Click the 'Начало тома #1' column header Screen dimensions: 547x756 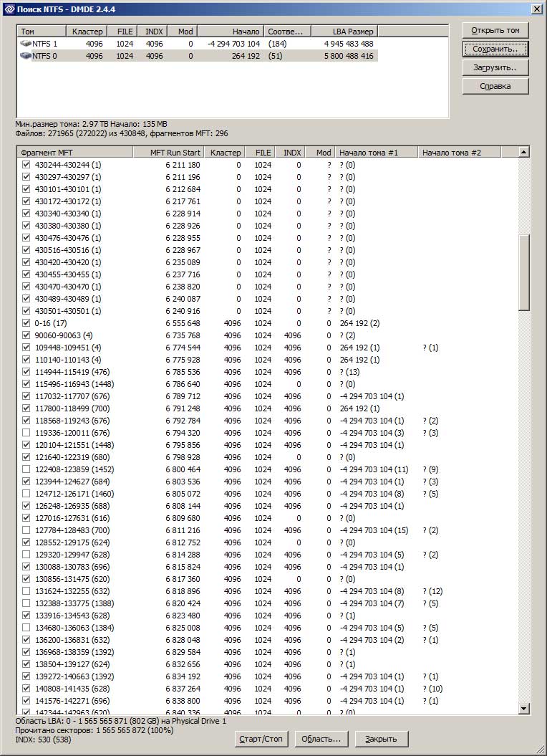tap(376, 153)
